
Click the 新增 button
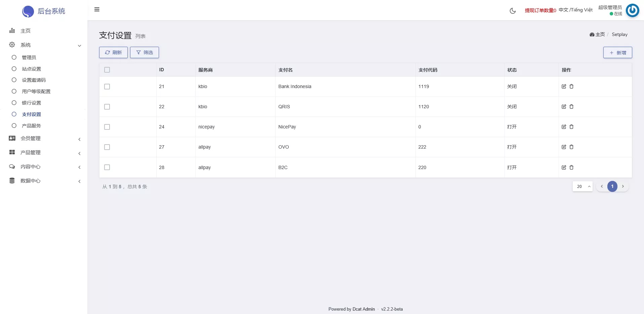(x=617, y=53)
